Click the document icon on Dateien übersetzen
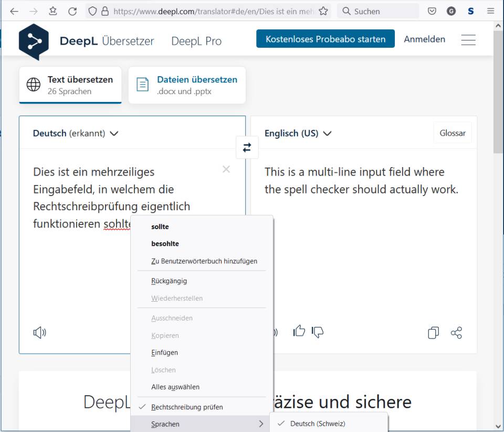Viewport: 504px width, 432px height. (142, 85)
